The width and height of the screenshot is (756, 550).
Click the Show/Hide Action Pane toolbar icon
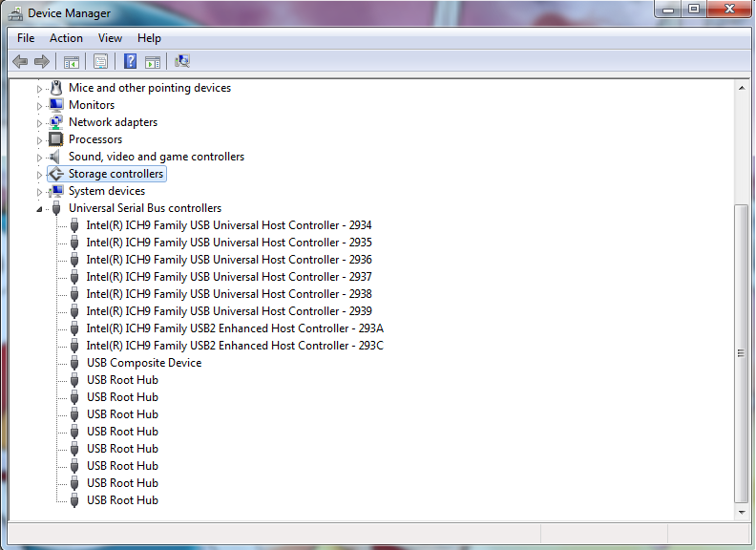tap(153, 62)
